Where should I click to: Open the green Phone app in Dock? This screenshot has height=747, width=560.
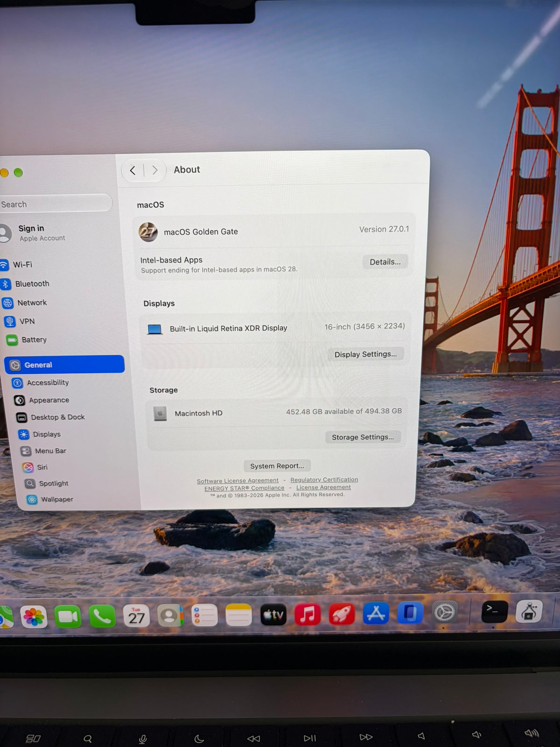(x=102, y=616)
